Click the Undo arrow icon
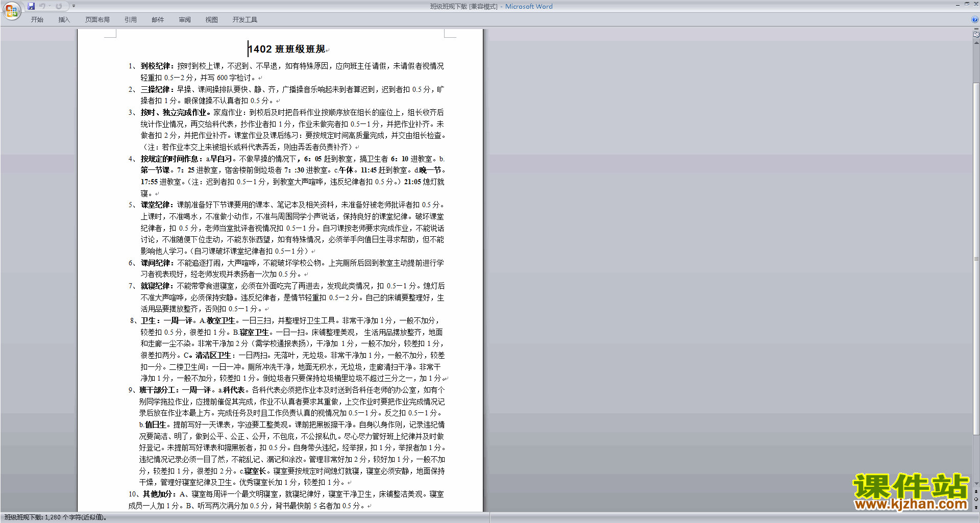 click(x=42, y=6)
